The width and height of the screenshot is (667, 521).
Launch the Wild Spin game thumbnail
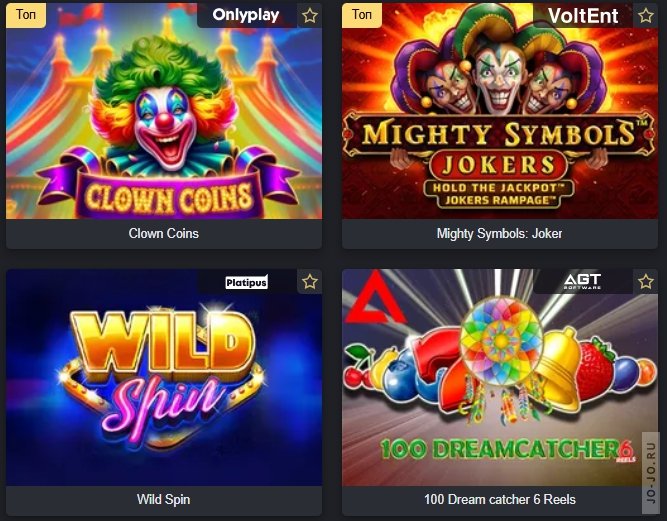[x=164, y=378]
